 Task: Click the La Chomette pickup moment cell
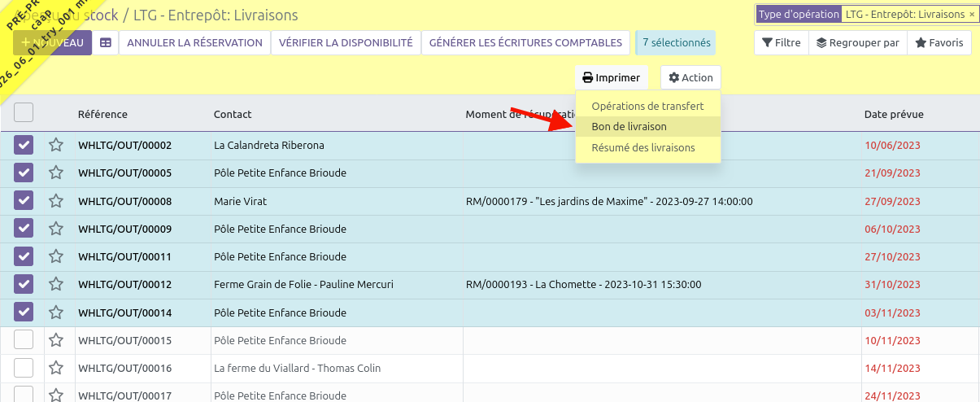tap(583, 284)
